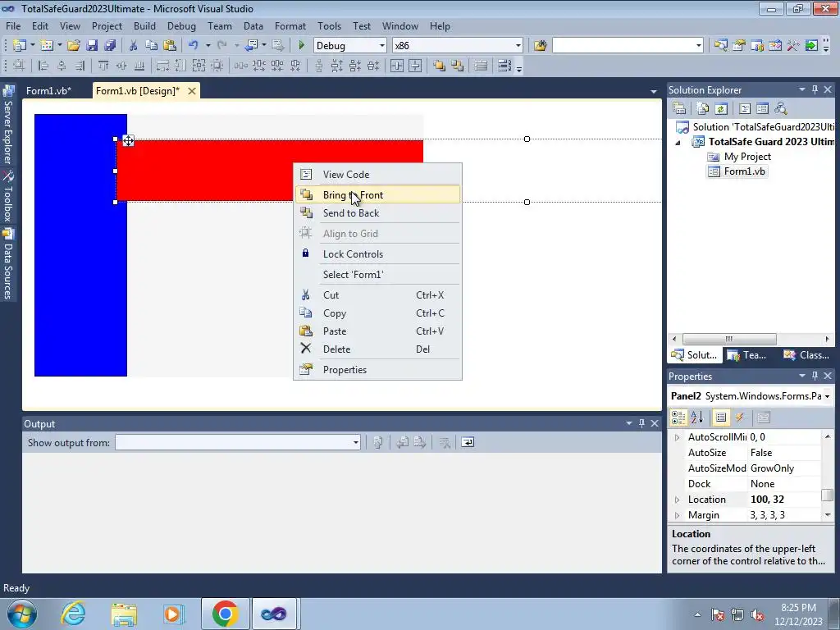840x630 pixels.
Task: Click the Save All icon in toolbar
Action: click(x=110, y=46)
